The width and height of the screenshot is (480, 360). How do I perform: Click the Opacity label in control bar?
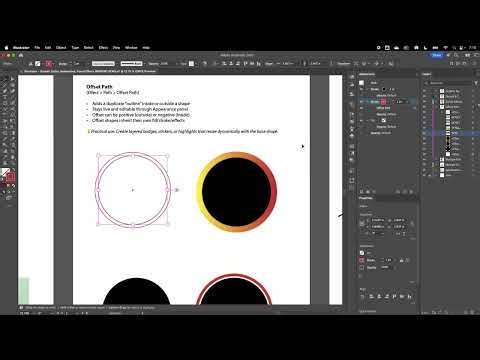click(x=154, y=63)
